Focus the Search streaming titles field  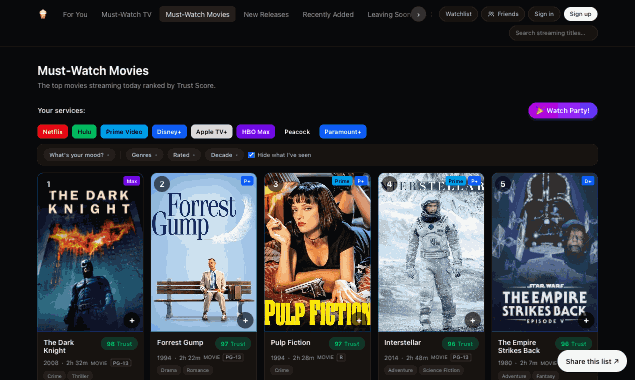[553, 33]
